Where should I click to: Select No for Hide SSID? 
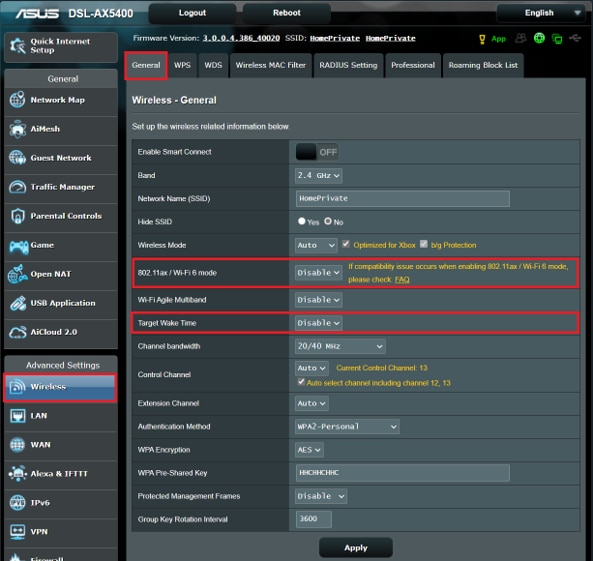(x=328, y=221)
